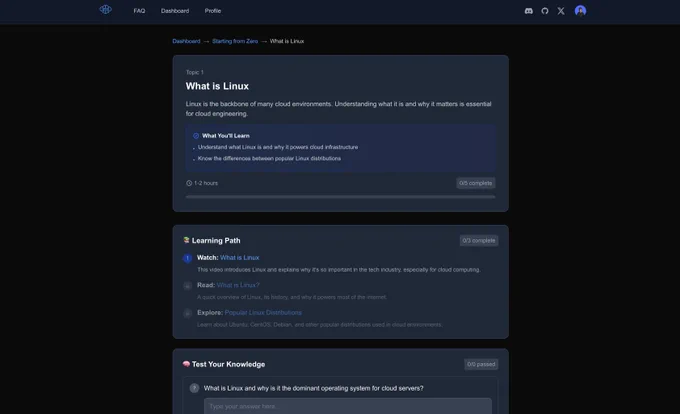
Task: Click the site logo in the header
Action: (105, 10)
